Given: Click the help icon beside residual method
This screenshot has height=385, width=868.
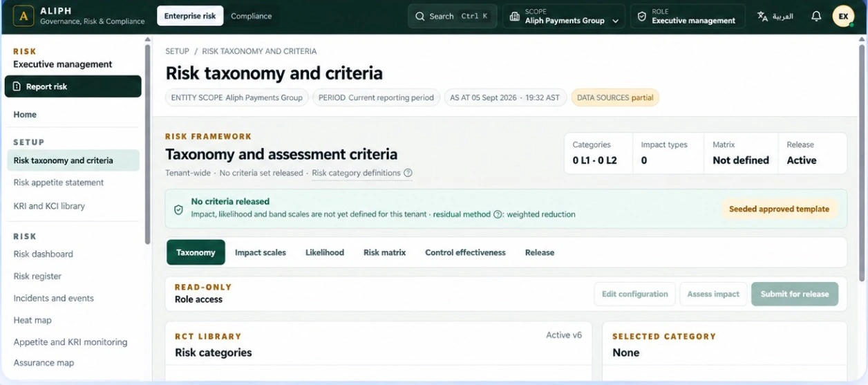Looking at the screenshot, I should coord(497,214).
